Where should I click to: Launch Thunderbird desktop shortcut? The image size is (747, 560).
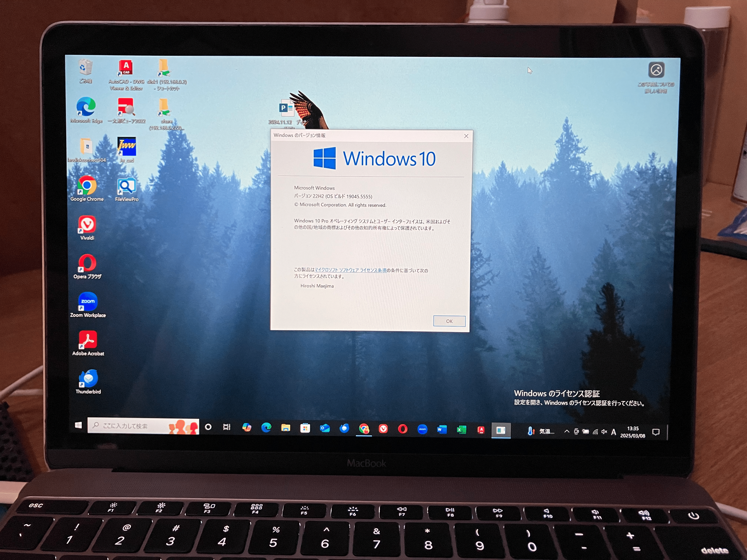88,382
